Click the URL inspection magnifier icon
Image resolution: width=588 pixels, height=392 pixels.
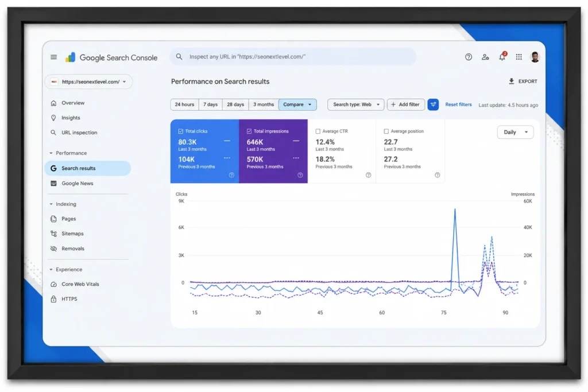pos(53,133)
